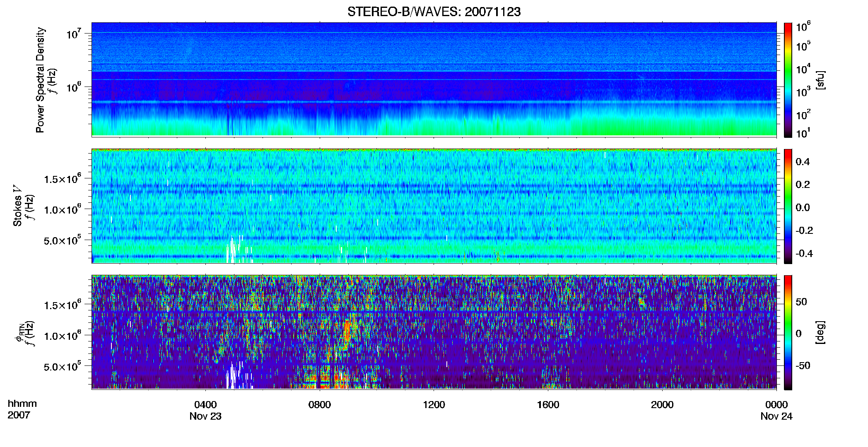Click the 0400 time tick label
The height and width of the screenshot is (447, 868).
click(x=205, y=404)
